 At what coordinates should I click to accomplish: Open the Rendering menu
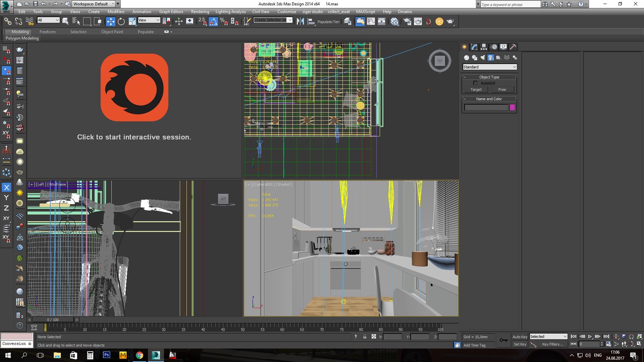pyautogui.click(x=200, y=12)
